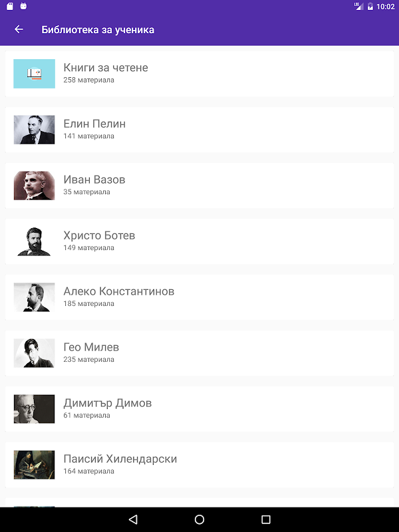Open the Книги за четене title
The width and height of the screenshot is (399, 532).
click(x=106, y=67)
